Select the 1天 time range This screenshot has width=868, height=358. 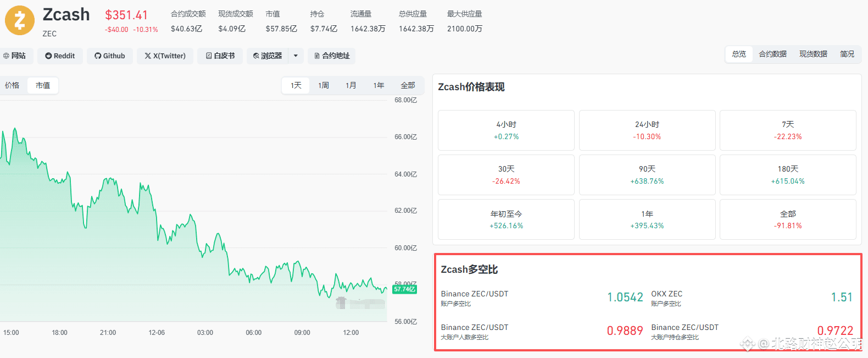pos(296,85)
